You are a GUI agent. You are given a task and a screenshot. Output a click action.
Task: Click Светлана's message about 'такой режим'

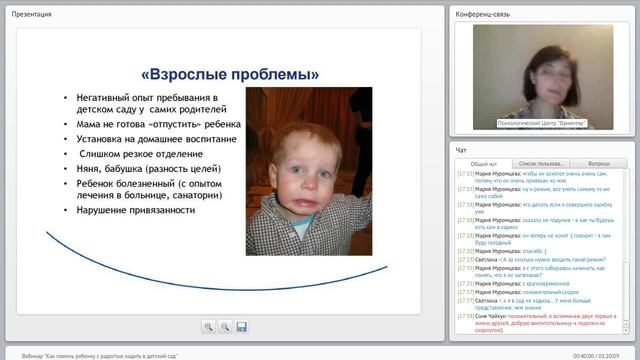tap(531, 260)
